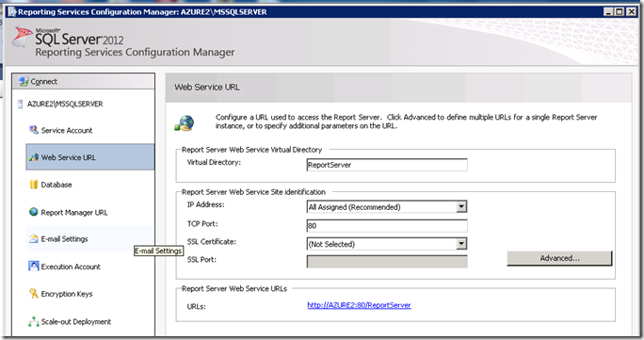
Task: Click the Web Service URL page heading
Action: (x=207, y=87)
